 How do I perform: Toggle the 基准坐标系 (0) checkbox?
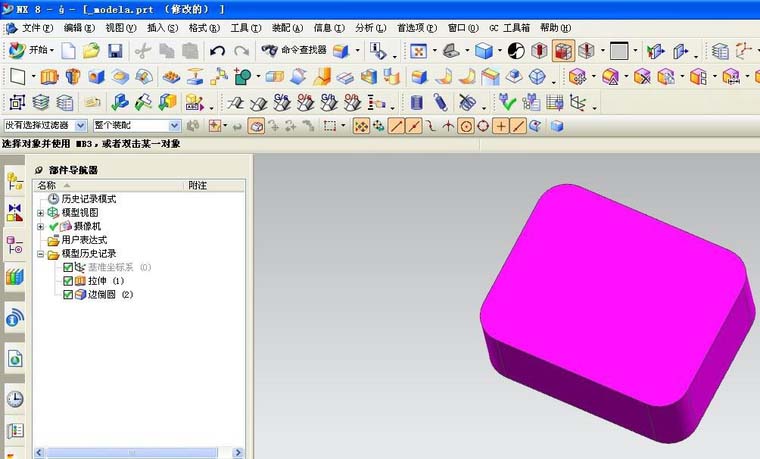tap(68, 267)
